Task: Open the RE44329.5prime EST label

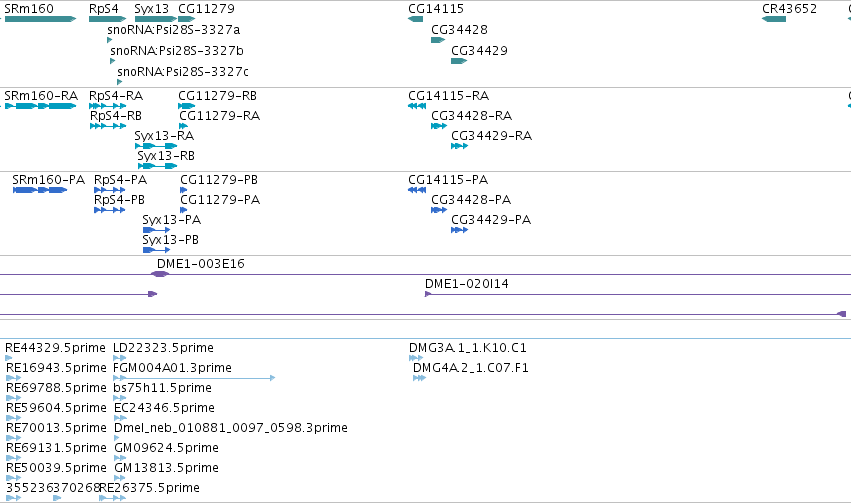Action: tap(55, 347)
